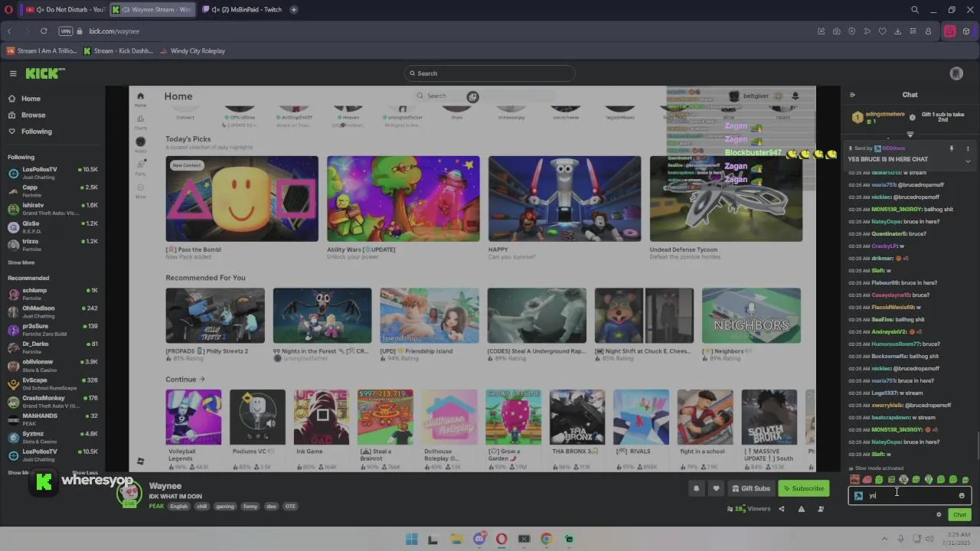980x551 pixels.
Task: Switch to the Waynee Stream tab
Action: (x=152, y=10)
